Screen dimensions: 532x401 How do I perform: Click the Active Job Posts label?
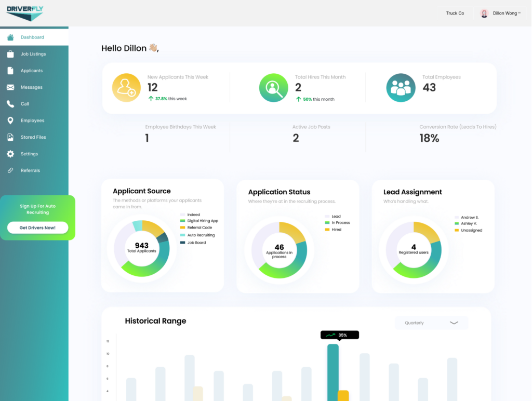311,127
